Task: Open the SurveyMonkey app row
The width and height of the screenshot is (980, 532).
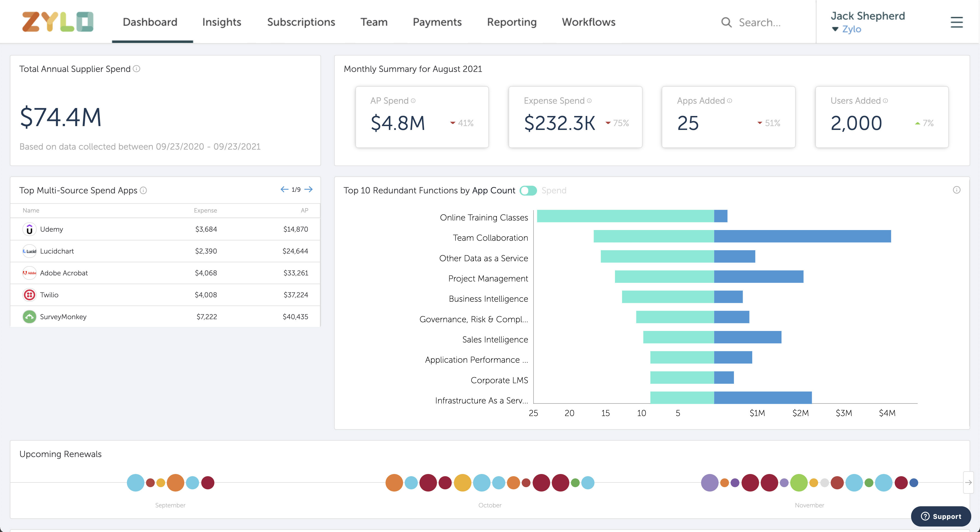Action: 63,317
